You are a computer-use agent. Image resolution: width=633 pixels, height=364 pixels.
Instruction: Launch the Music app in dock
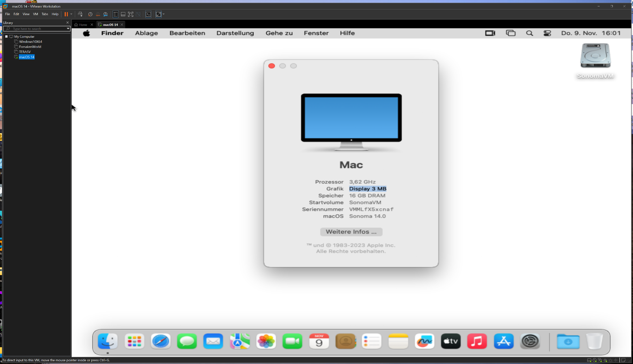point(477,341)
